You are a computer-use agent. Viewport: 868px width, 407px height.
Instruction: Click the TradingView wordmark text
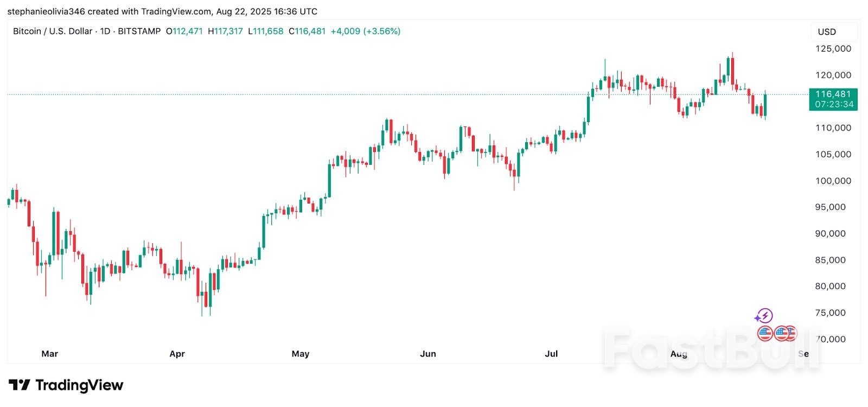pyautogui.click(x=79, y=385)
